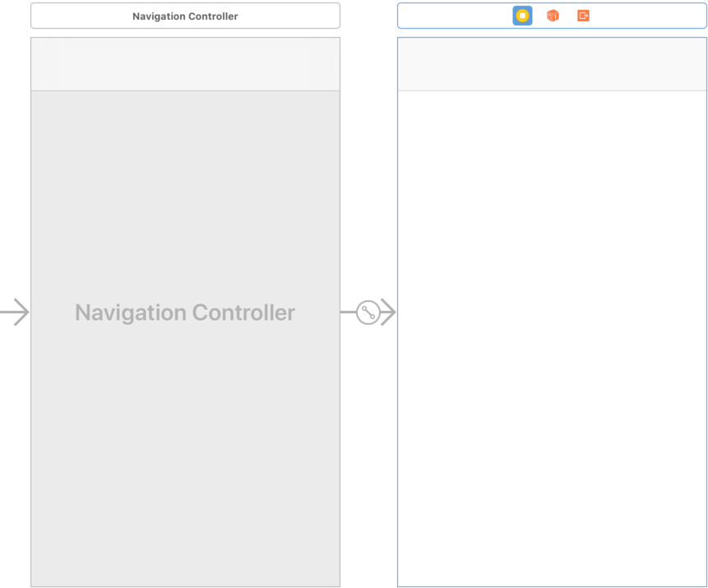The height and width of the screenshot is (588, 708).
Task: Select the circular root view relationship segue icon
Action: pos(368,313)
